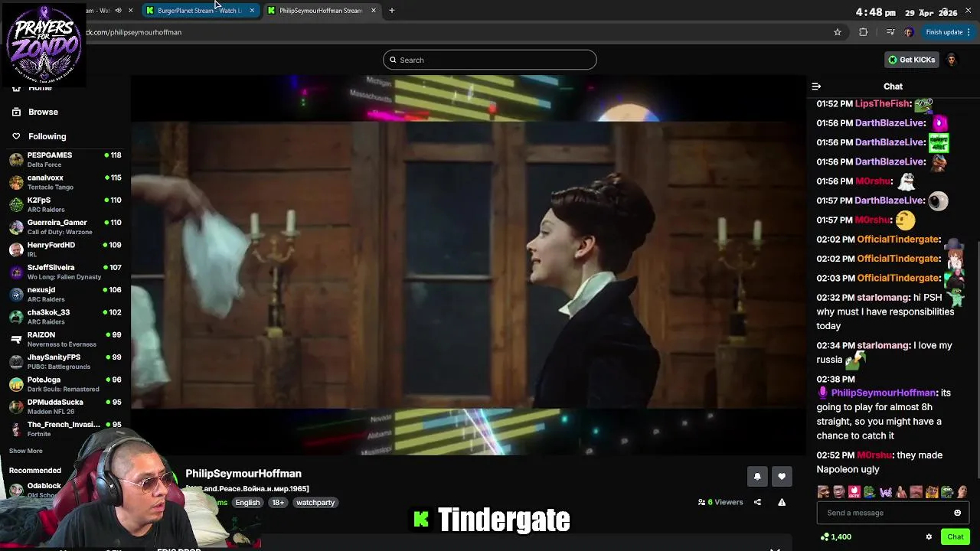
Task: Click username starlomang at 02:32 PM
Action: pos(883,297)
